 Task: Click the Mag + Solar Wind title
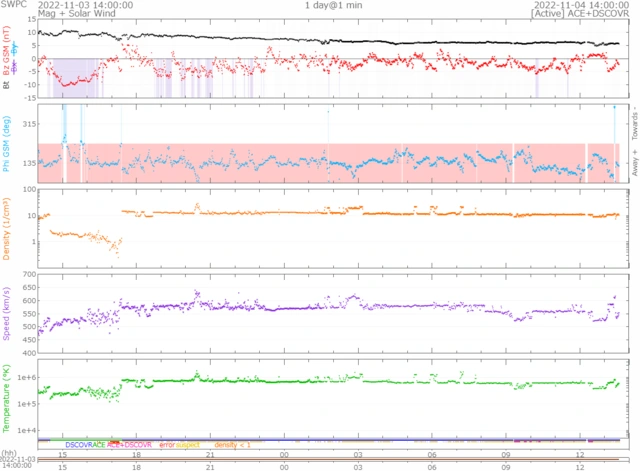(x=77, y=13)
